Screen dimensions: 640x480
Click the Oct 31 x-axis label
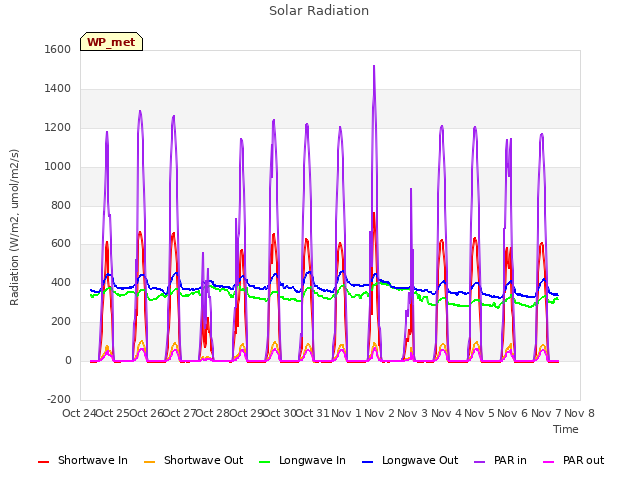point(312,413)
